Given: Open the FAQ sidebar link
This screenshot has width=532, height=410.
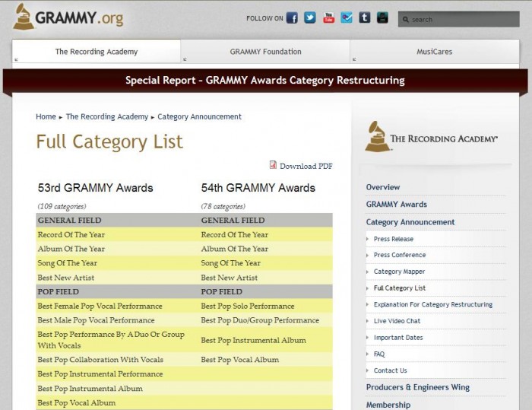Looking at the screenshot, I should [379, 354].
